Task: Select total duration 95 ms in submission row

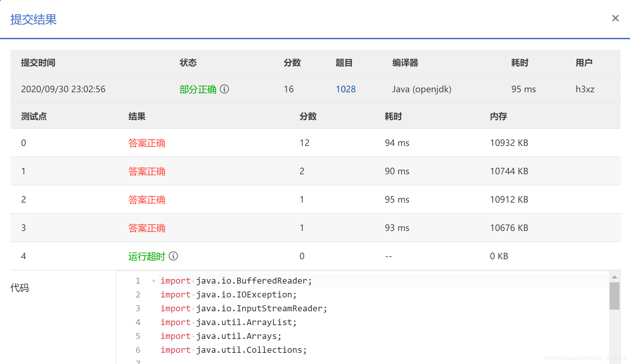Action: [x=524, y=89]
